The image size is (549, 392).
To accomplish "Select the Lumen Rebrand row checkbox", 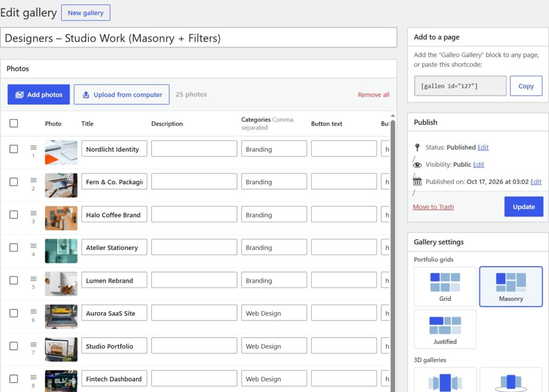I will [13, 281].
